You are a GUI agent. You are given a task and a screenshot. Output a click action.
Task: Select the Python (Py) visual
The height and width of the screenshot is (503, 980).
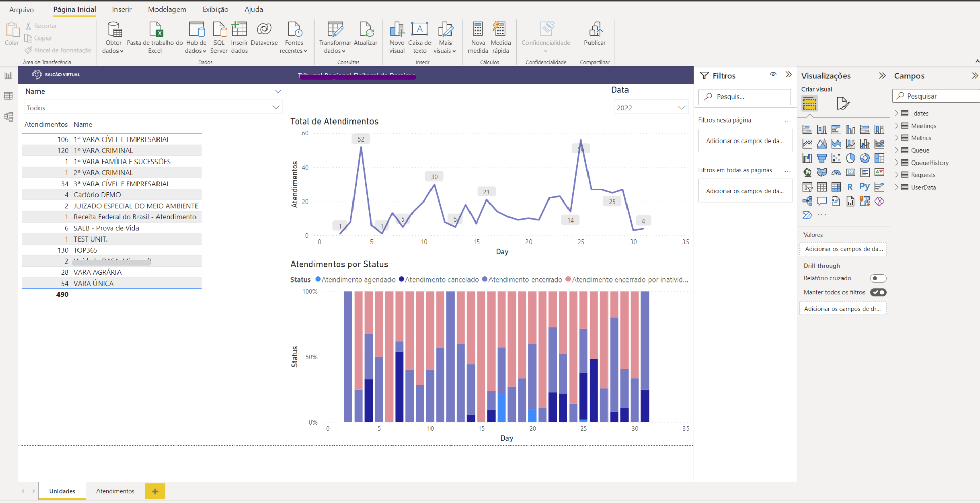click(865, 186)
